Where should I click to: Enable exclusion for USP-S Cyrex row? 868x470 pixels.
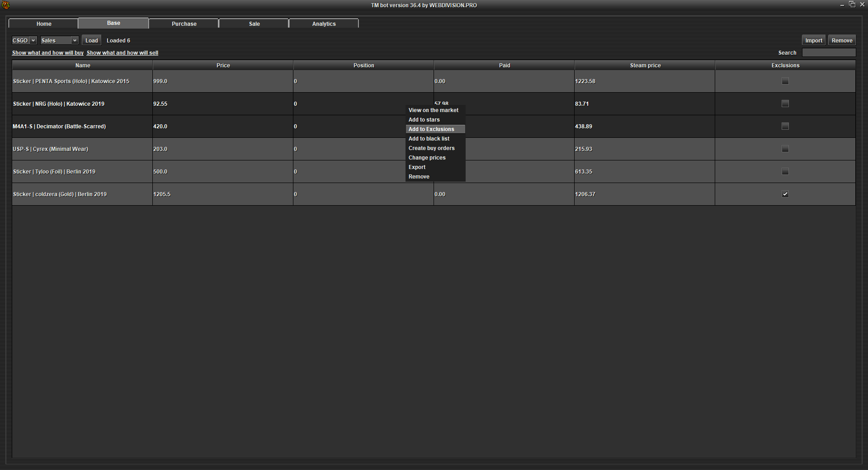(785, 149)
